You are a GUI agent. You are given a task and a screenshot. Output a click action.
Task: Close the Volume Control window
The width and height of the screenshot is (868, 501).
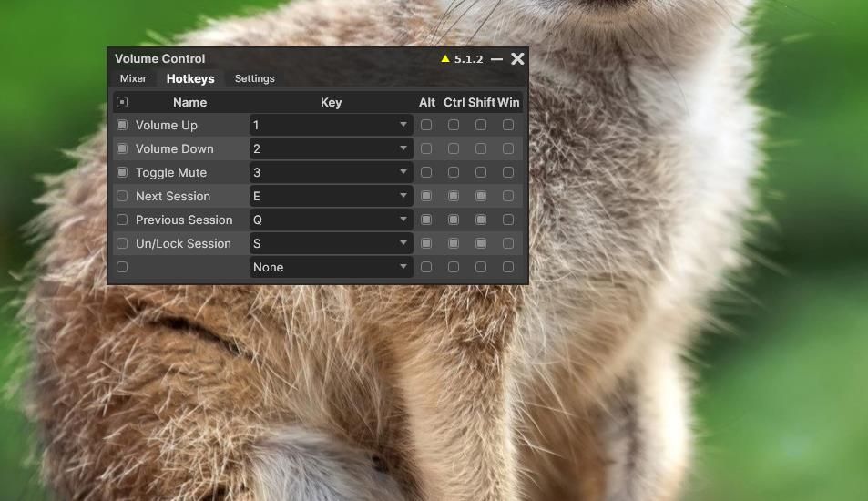[x=517, y=59]
